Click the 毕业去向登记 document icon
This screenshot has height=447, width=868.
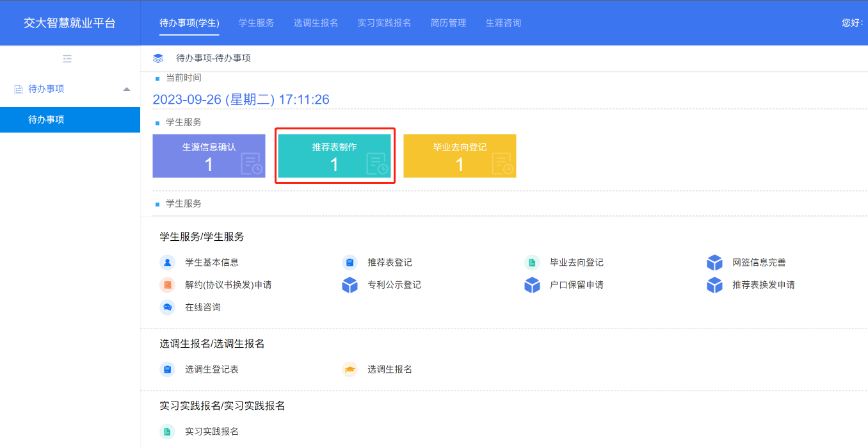(532, 263)
